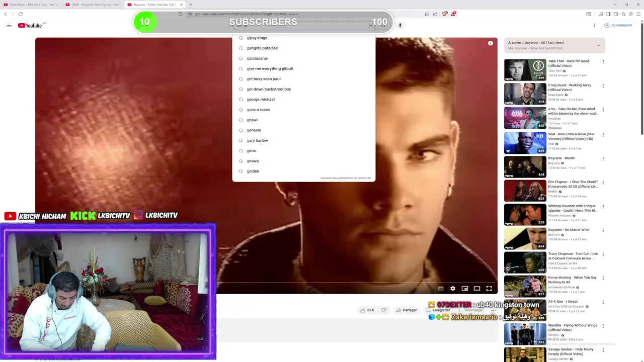Open options for 'Craig David - Walking Away'
644x362 pixels.
pos(603,86)
